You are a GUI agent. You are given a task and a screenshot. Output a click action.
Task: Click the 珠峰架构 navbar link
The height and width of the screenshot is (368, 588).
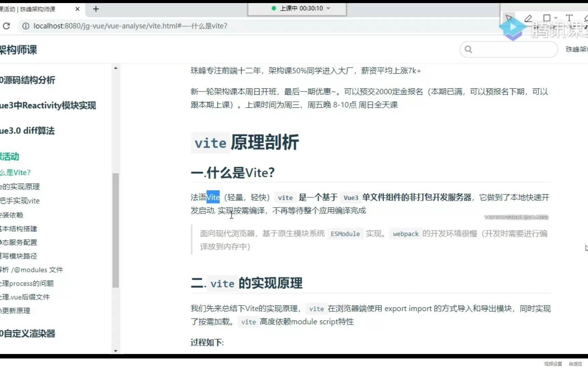pos(577,49)
